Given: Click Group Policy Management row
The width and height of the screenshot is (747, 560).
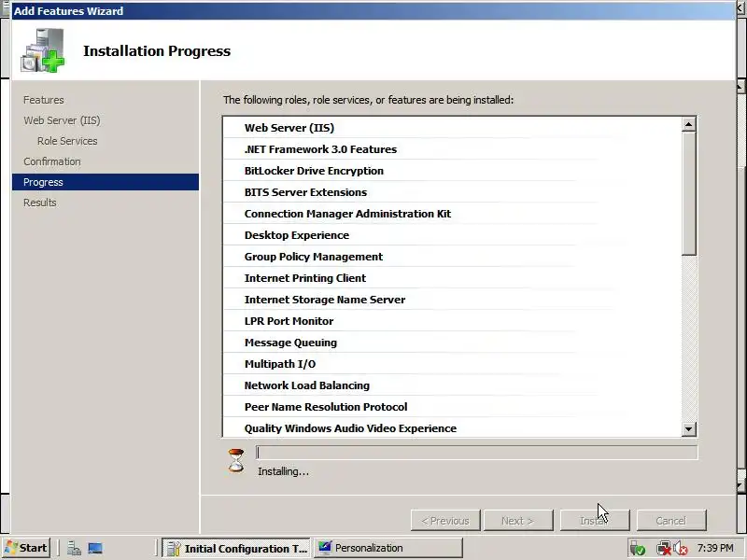Looking at the screenshot, I should 453,256.
